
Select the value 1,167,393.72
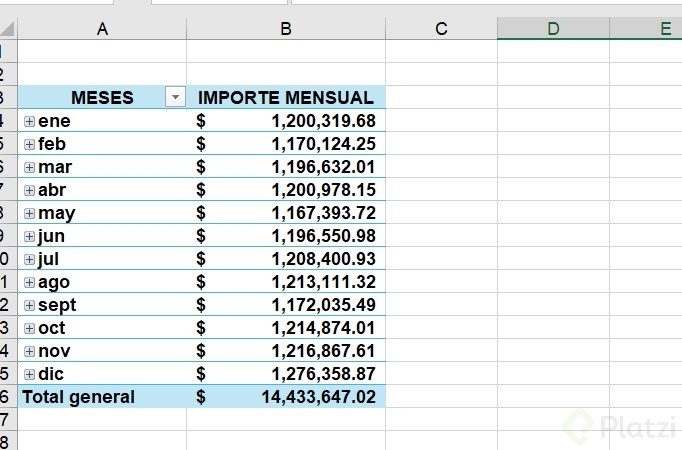(x=324, y=213)
